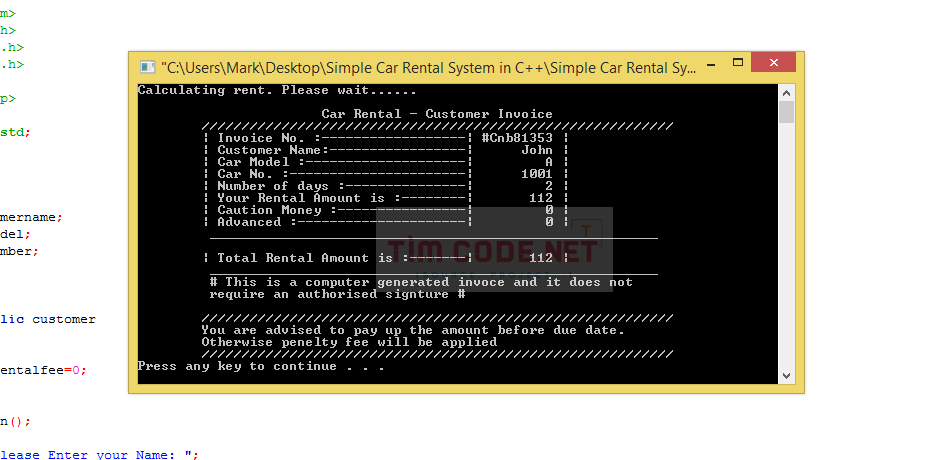Click the 'Car Rental - Customer Invoice' heading
The height and width of the screenshot is (460, 950).
point(437,114)
